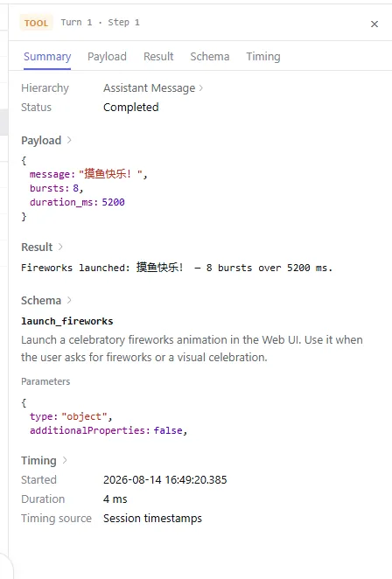Click the Schema section heading

click(x=41, y=300)
